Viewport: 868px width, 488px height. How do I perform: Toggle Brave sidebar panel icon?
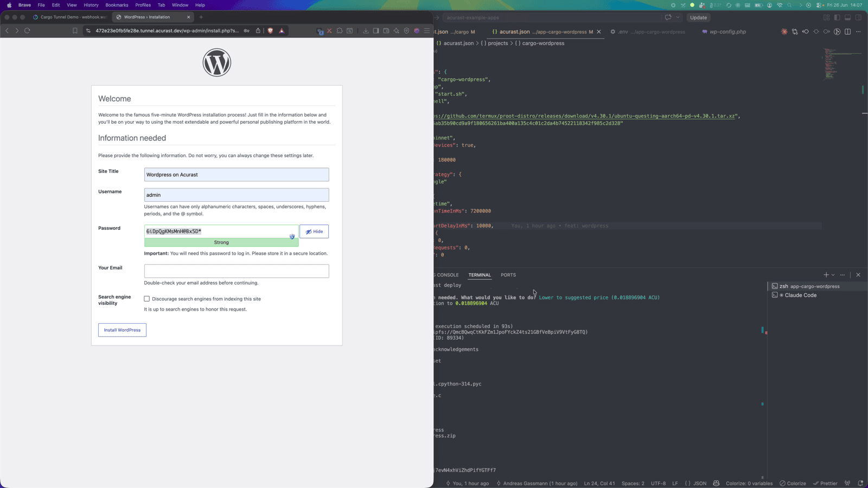coord(376,31)
